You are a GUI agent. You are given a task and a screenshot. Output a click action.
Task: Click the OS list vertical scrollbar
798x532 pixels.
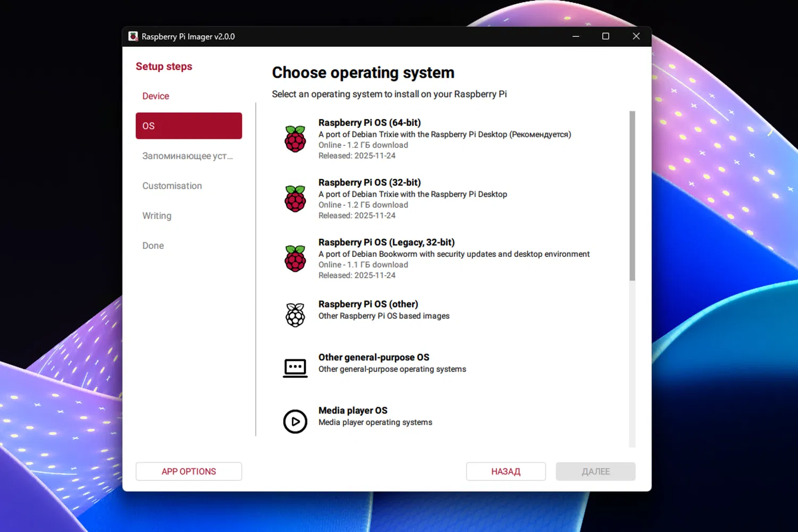point(632,196)
